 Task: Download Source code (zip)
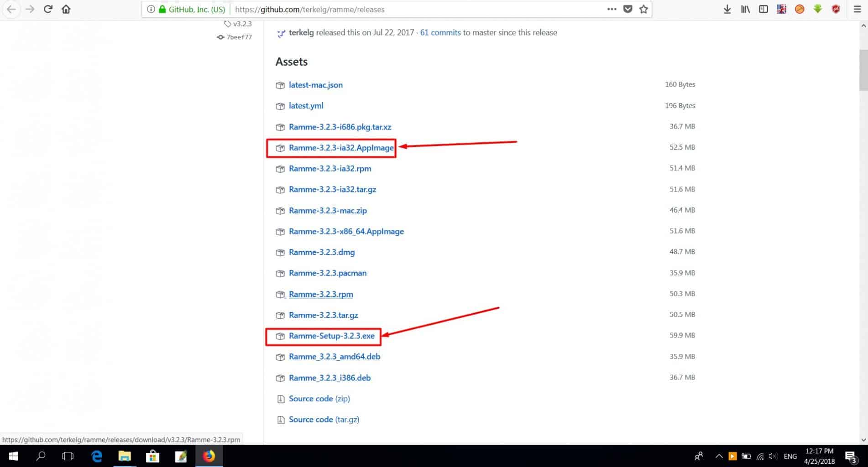tap(319, 399)
